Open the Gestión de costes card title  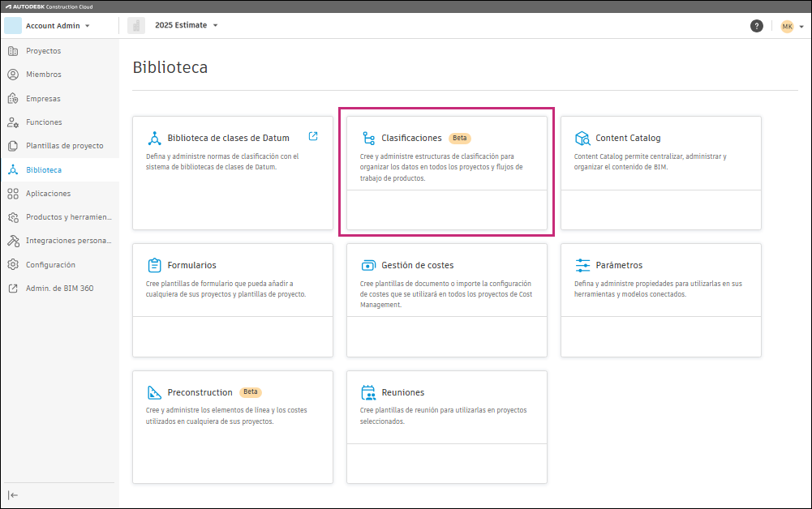pos(418,265)
